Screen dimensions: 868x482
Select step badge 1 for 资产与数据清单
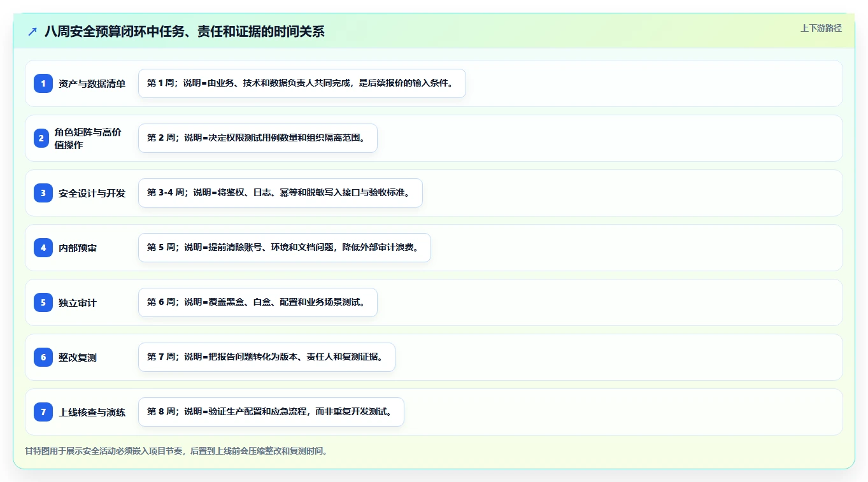pyautogui.click(x=43, y=83)
